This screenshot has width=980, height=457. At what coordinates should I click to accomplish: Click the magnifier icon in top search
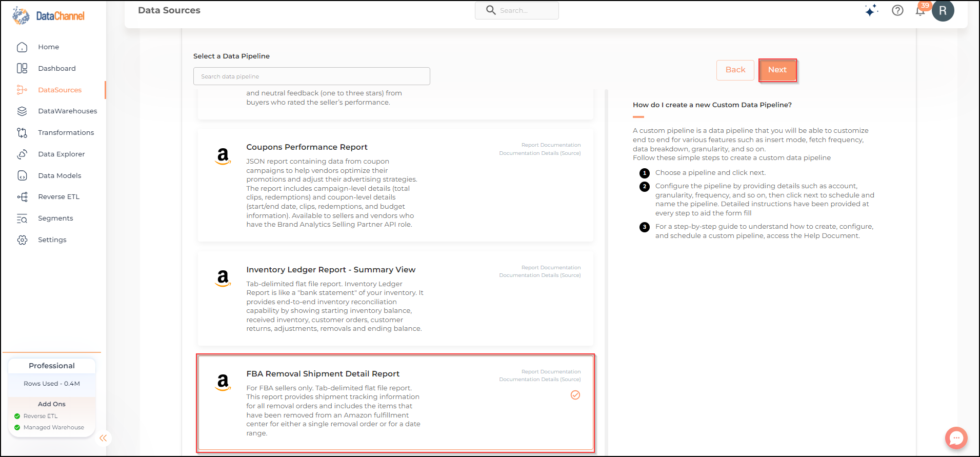(491, 10)
